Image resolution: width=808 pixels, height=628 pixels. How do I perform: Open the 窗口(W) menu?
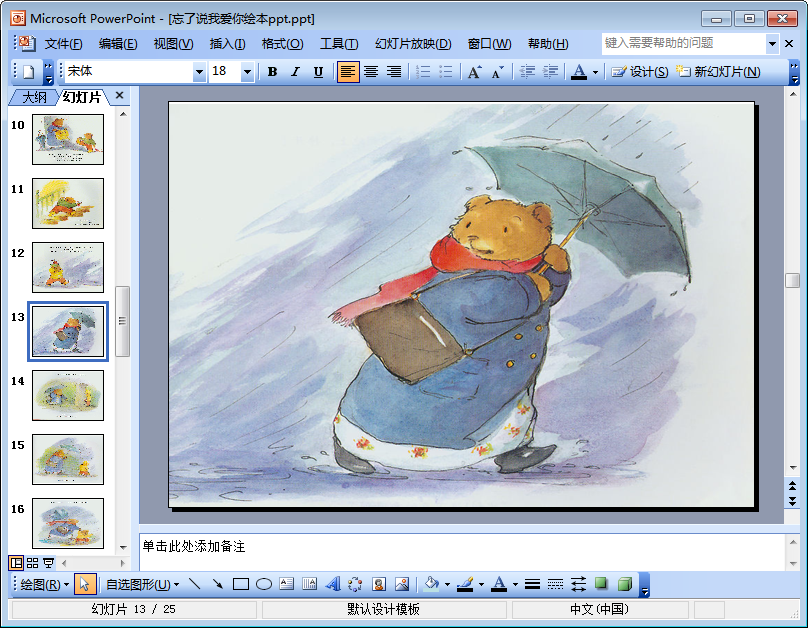[x=490, y=44]
